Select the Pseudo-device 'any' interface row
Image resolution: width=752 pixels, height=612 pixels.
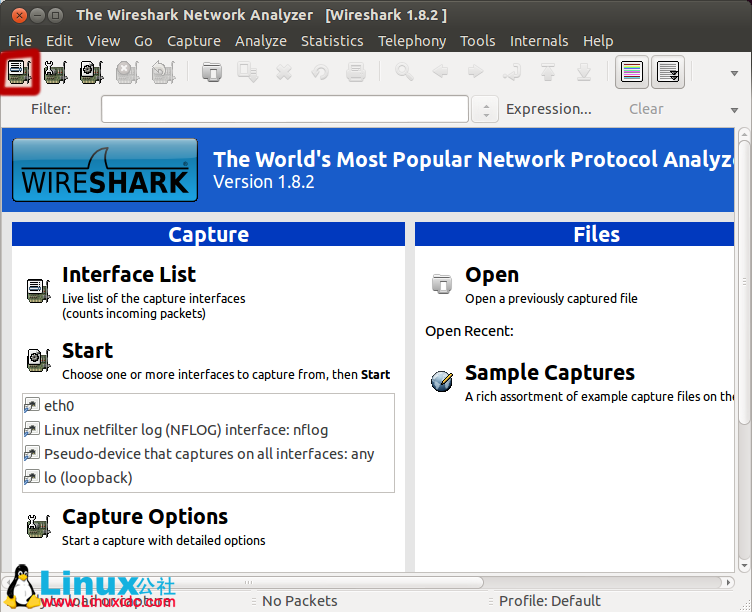click(208, 454)
